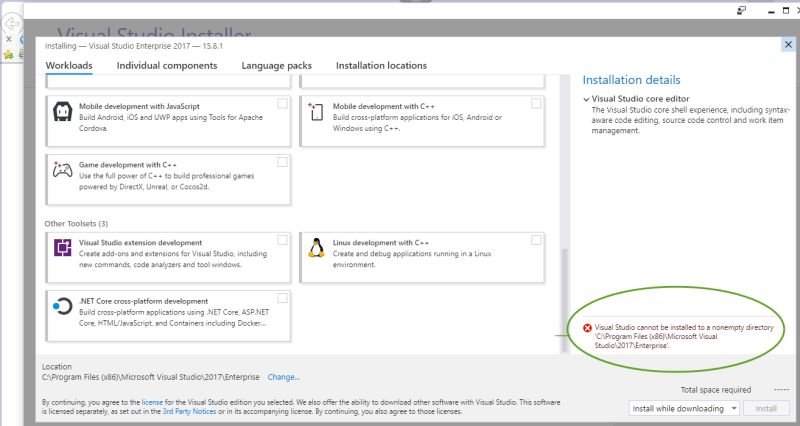
Task: Click the Game development with C++ controller icon
Action: [x=63, y=169]
